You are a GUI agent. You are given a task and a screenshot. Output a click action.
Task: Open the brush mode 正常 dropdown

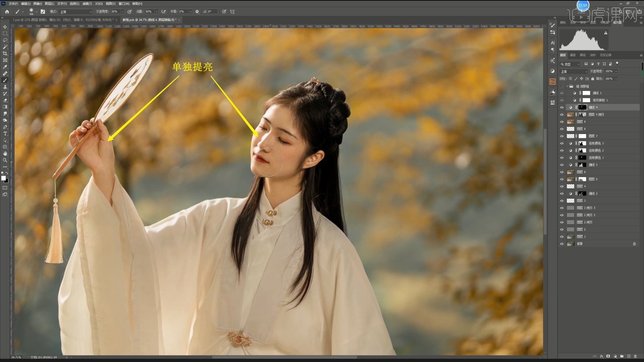(x=75, y=12)
